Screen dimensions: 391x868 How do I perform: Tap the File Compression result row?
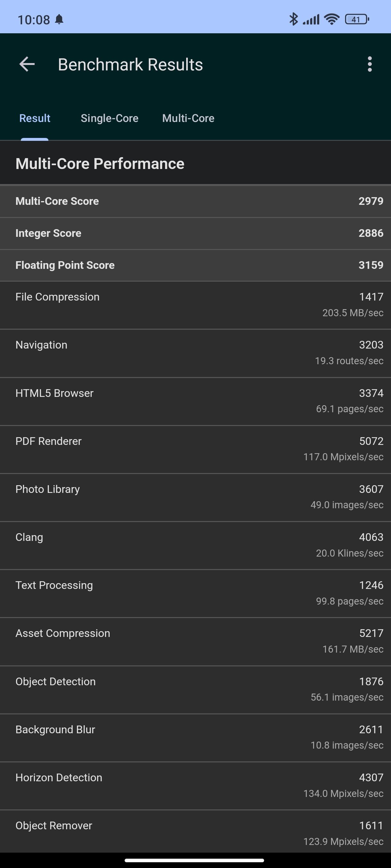195,305
